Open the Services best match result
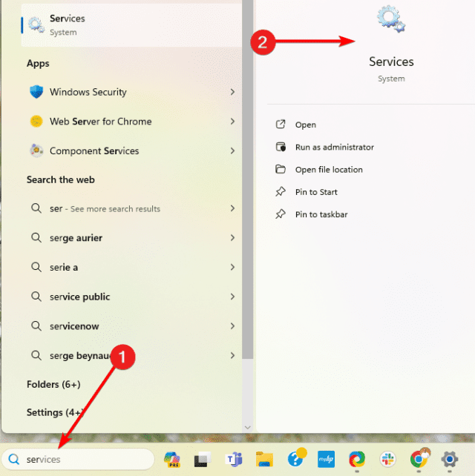 pos(131,25)
